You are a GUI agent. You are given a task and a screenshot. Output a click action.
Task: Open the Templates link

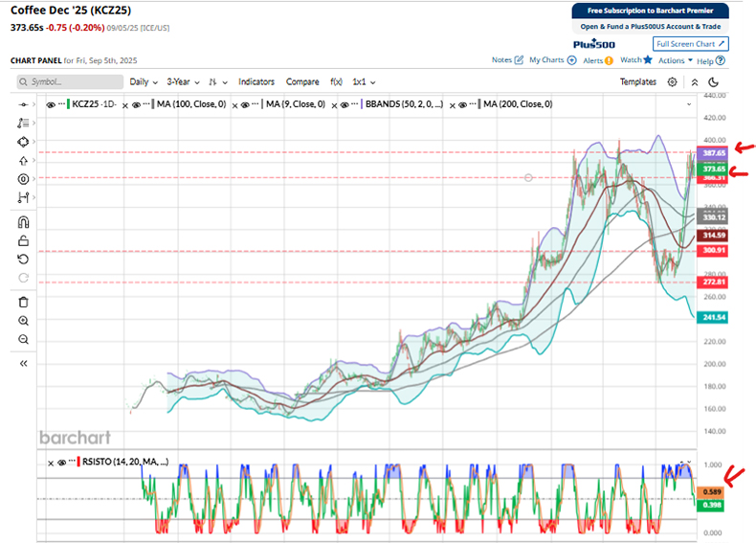pyautogui.click(x=637, y=82)
